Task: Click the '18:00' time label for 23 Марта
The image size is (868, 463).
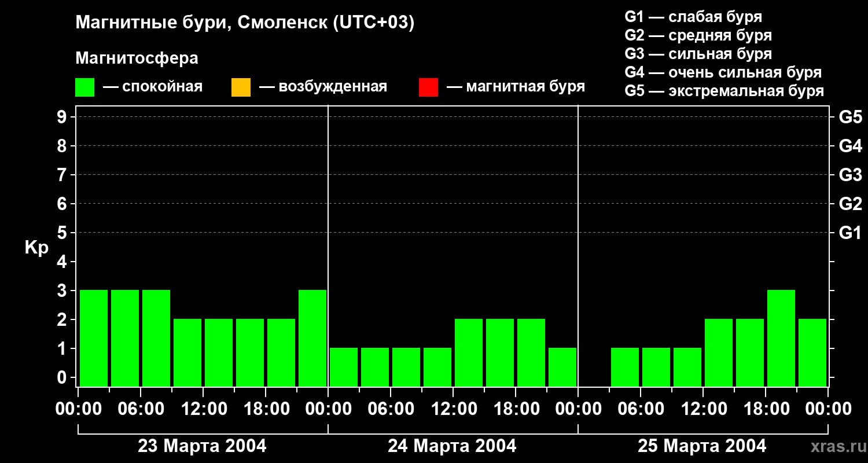Action: [266, 409]
